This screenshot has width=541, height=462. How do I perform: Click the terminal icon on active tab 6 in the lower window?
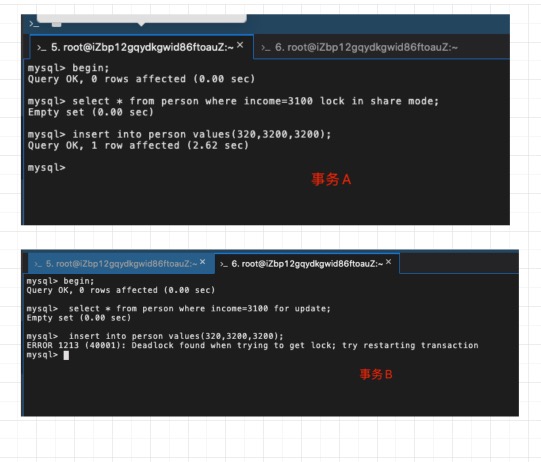click(x=224, y=264)
